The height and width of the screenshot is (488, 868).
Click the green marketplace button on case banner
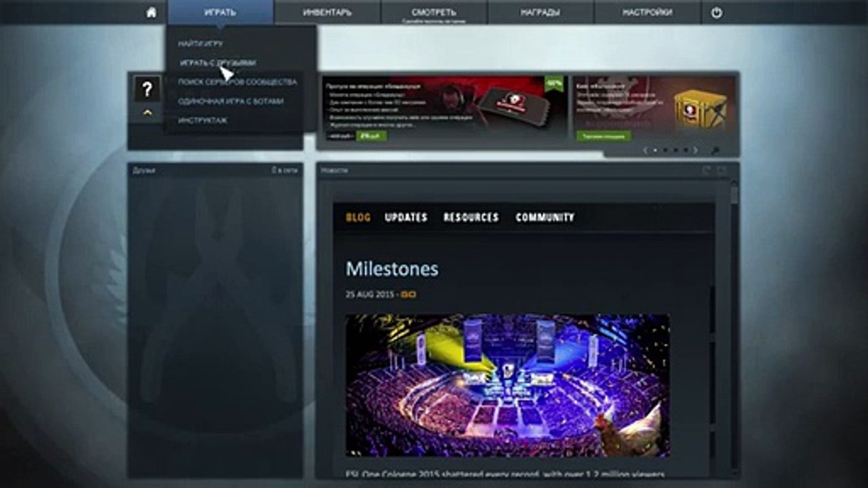[604, 136]
